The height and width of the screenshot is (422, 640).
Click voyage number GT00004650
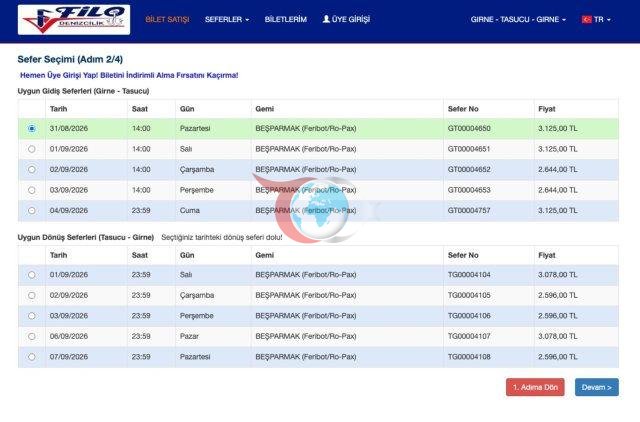click(469, 129)
